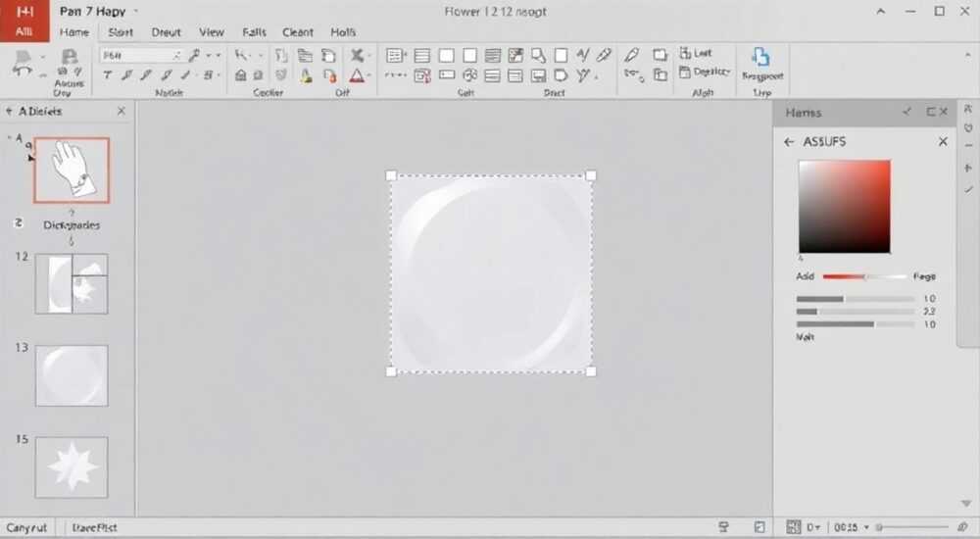Open the Pan 7 Hapy title dropdown arrow

(136, 11)
